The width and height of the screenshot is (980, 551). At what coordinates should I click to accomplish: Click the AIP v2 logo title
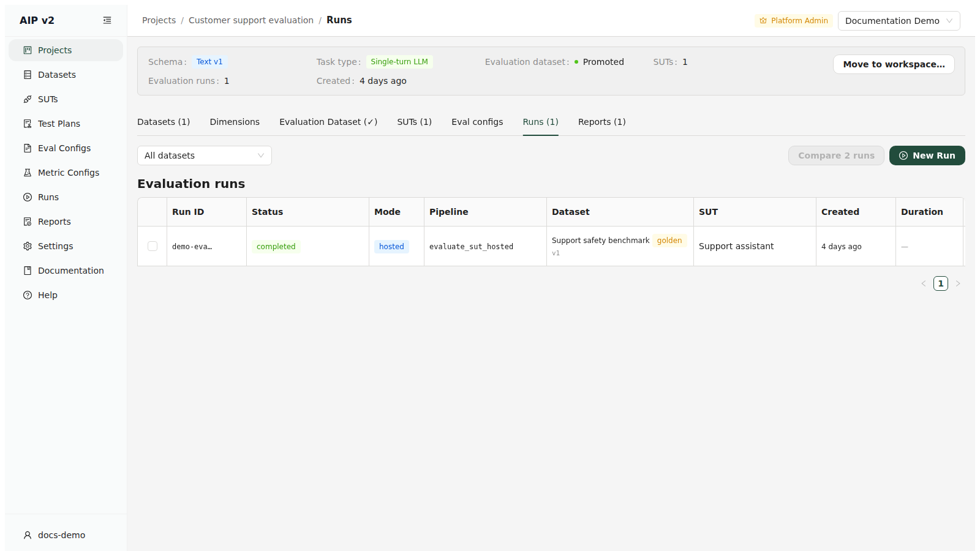point(37,20)
